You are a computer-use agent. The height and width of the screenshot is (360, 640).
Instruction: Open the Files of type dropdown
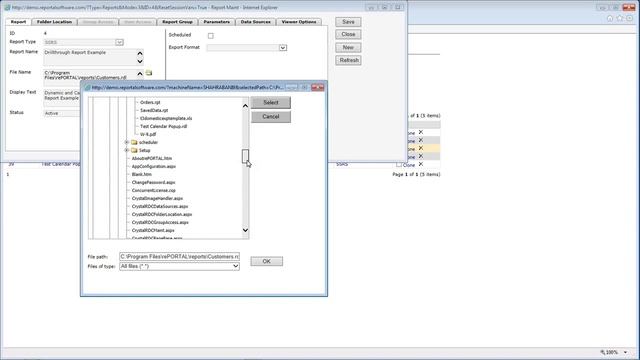click(236, 266)
